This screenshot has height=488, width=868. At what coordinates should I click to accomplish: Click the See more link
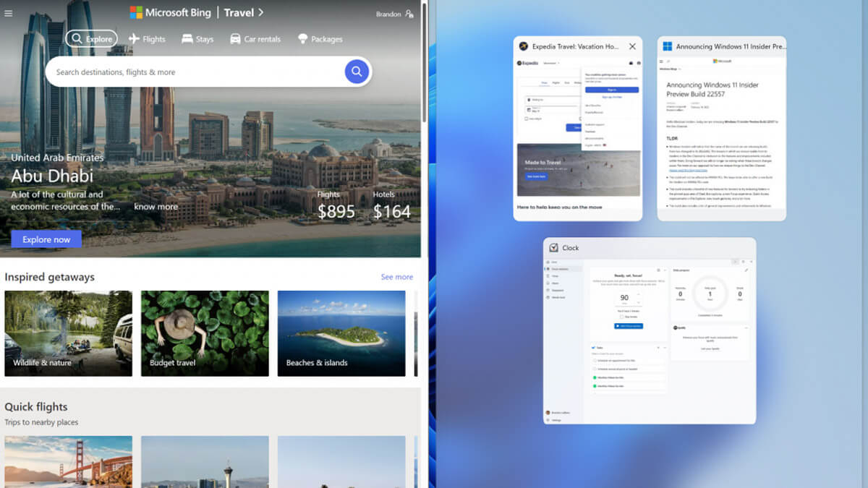tap(396, 277)
